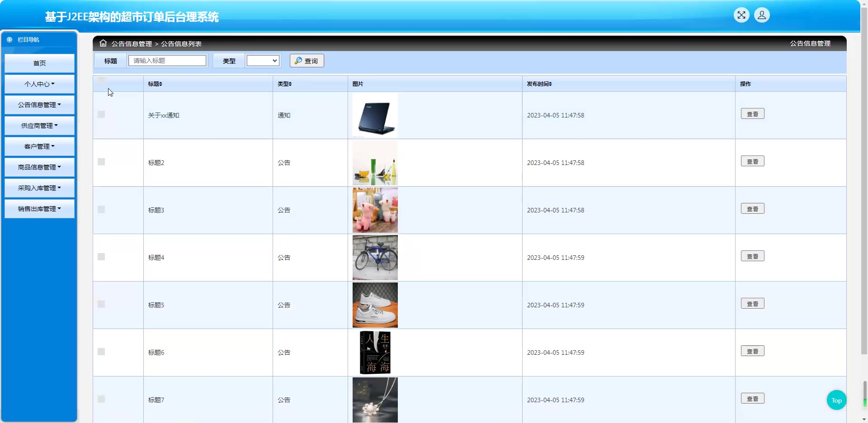Click 查看 for the 标题5 row
Image resolution: width=868 pixels, height=423 pixels.
click(752, 304)
